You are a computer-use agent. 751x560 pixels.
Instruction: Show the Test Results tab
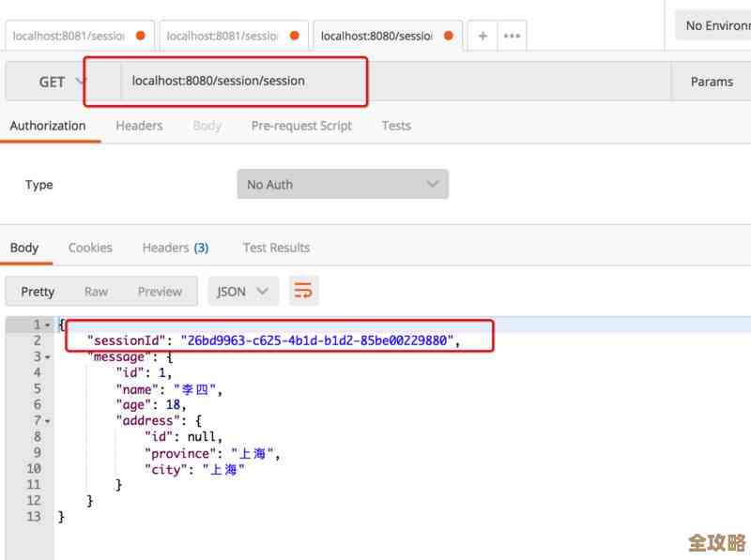point(276,248)
